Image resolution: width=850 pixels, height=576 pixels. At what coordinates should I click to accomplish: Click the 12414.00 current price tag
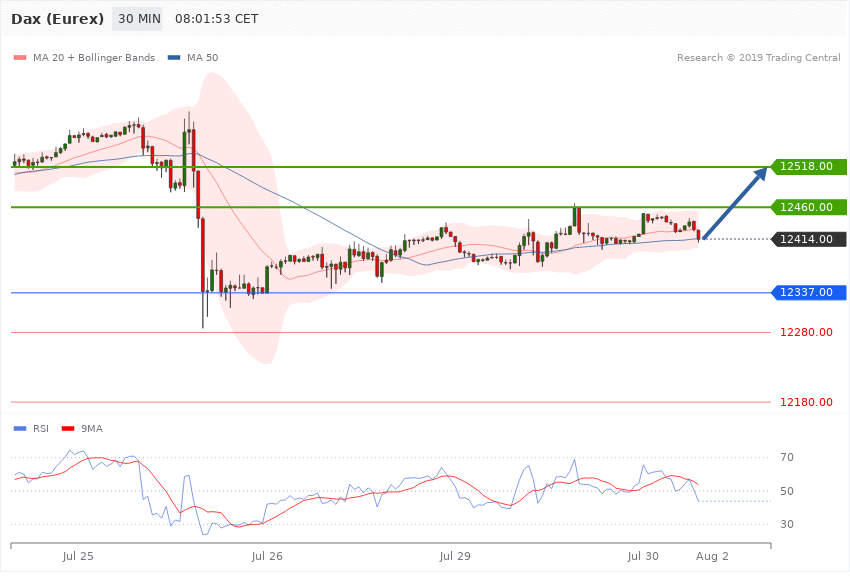(808, 239)
